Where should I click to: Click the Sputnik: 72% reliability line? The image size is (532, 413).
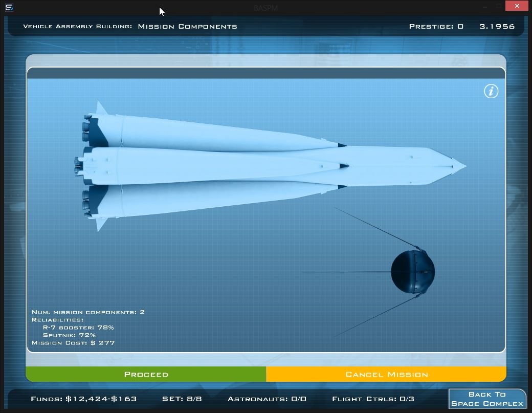(69, 335)
